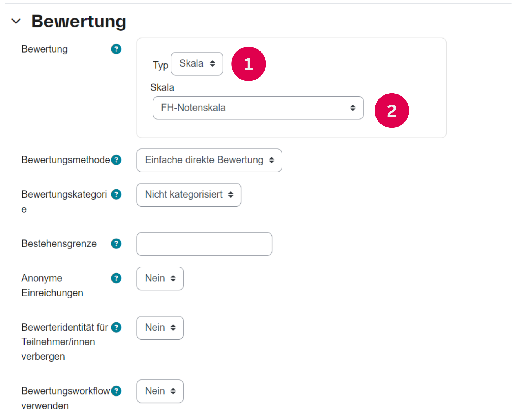
Task: Show help for Bewerteridentität verbergen
Action: click(116, 328)
